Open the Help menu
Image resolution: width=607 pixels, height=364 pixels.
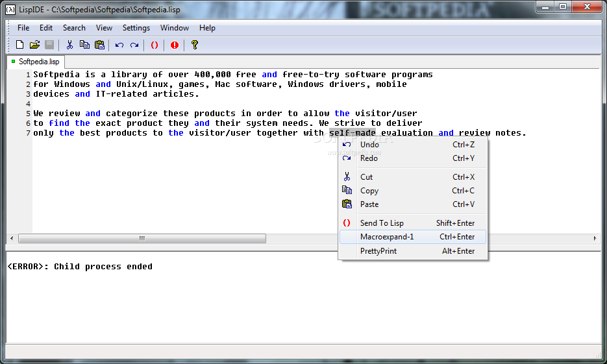click(207, 28)
